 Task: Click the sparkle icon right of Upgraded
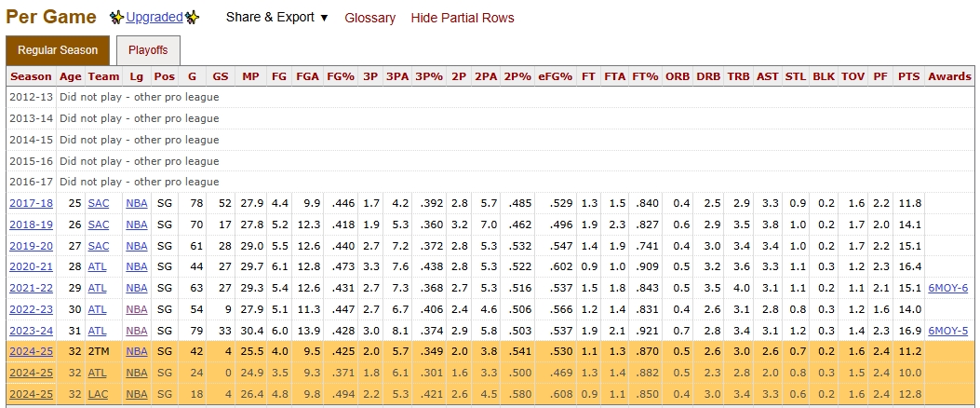[192, 18]
